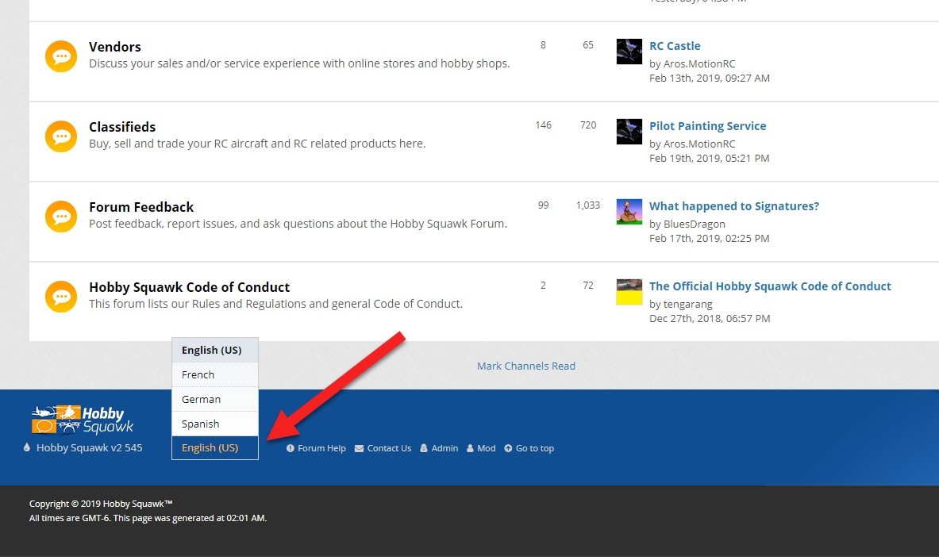This screenshot has height=560, width=939.
Task: Click the Code of Conduct post count 72
Action: pos(588,286)
